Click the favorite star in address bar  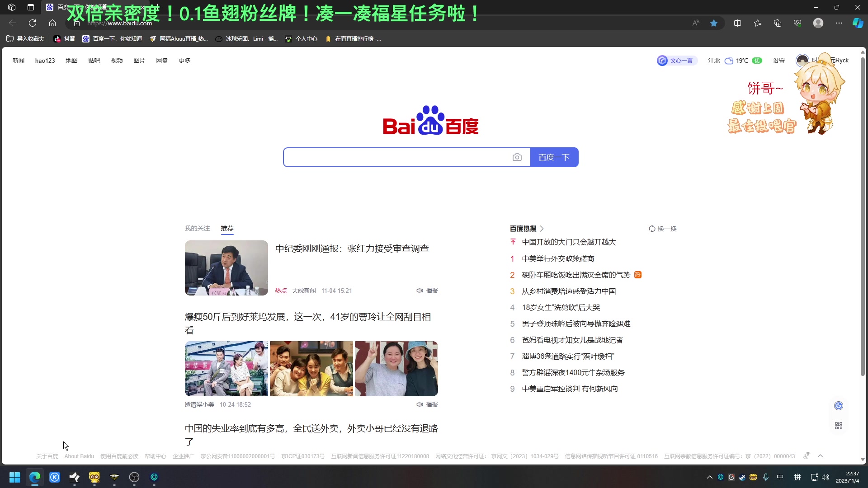[x=714, y=23]
